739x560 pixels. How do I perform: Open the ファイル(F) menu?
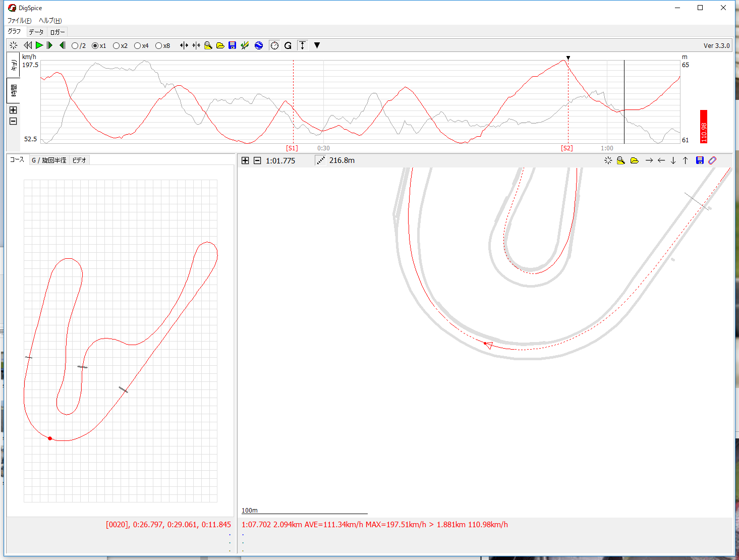point(19,21)
